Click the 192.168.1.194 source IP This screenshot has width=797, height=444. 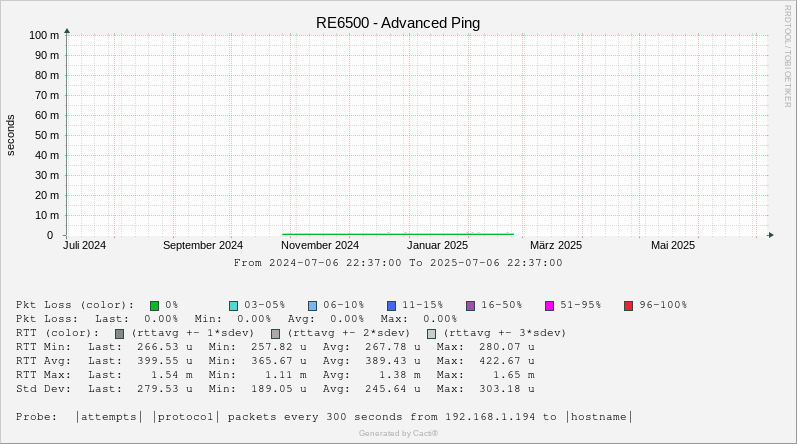point(490,417)
